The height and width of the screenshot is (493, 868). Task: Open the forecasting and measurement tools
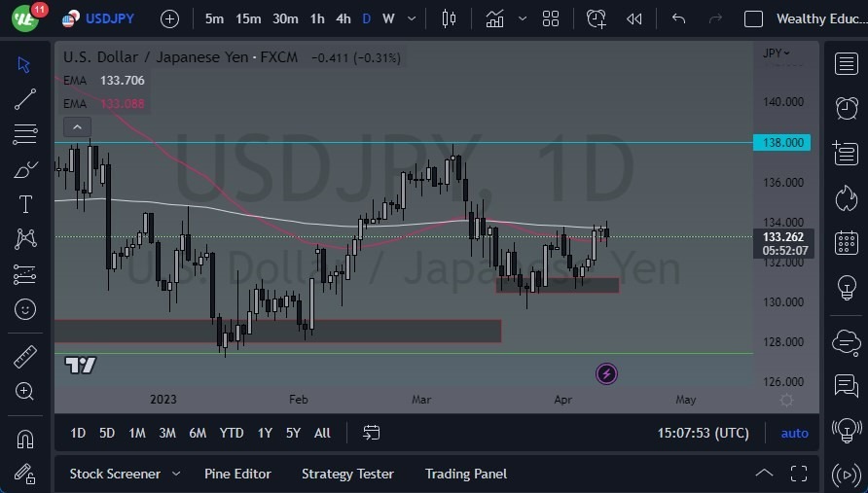pyautogui.click(x=25, y=274)
